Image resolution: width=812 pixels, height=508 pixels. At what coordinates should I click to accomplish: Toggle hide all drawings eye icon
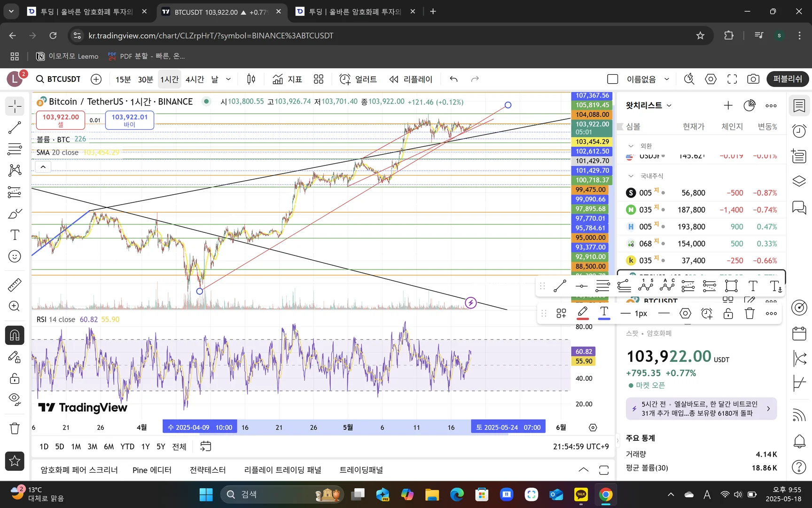[x=15, y=400]
